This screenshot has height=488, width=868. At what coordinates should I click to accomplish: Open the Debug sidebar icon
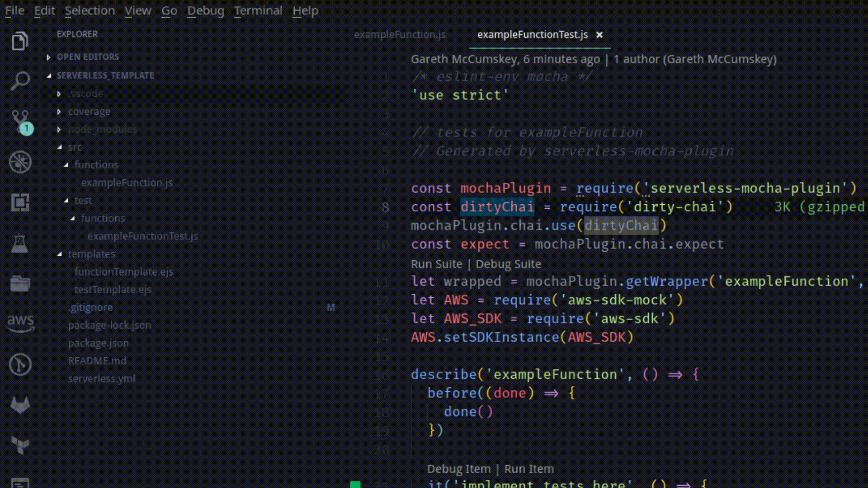[20, 163]
